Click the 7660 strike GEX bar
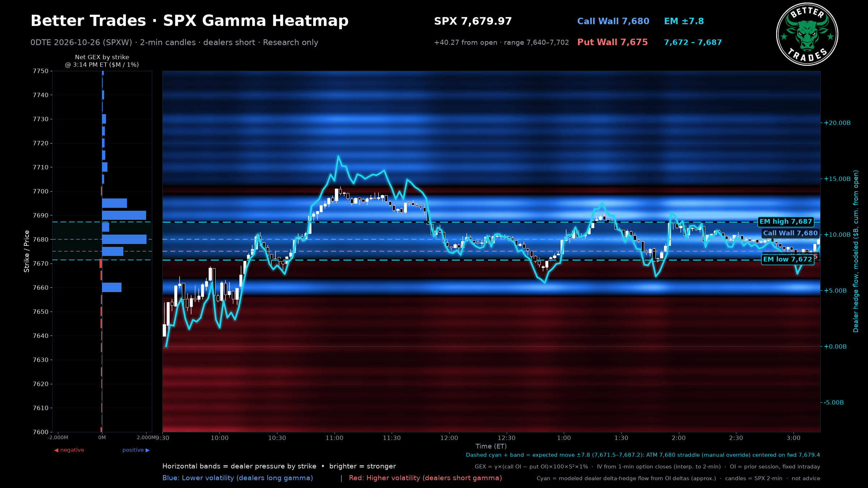Viewport: 868px width, 488px height. (112, 287)
